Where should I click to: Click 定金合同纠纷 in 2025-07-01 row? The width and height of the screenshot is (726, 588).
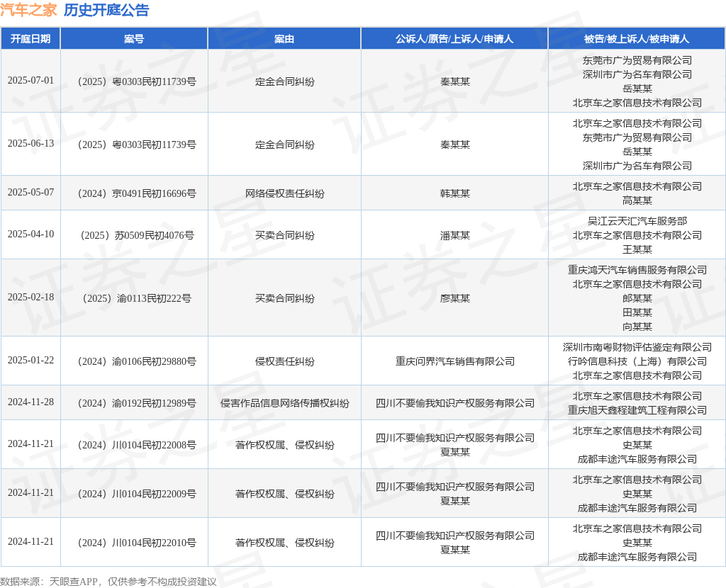[284, 82]
